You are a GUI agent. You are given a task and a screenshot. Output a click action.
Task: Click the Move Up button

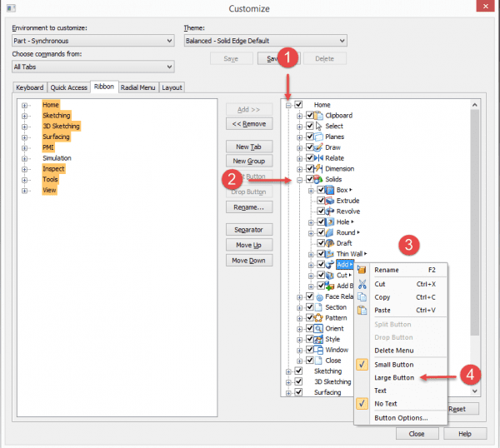[249, 245]
